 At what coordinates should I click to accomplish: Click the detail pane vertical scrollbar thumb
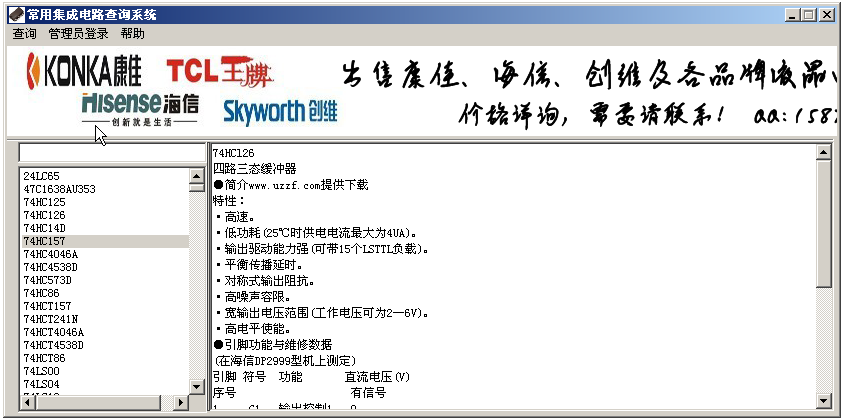tap(824, 224)
